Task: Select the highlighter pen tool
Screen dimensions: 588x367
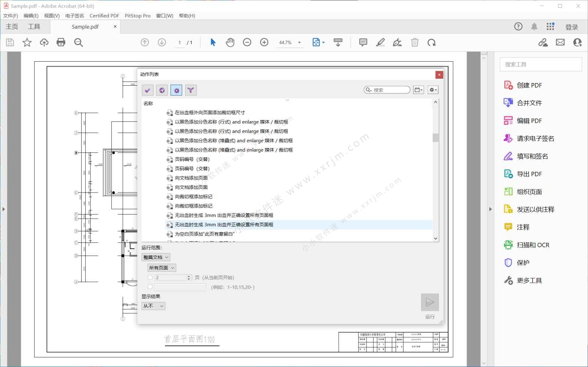Action: click(380, 43)
